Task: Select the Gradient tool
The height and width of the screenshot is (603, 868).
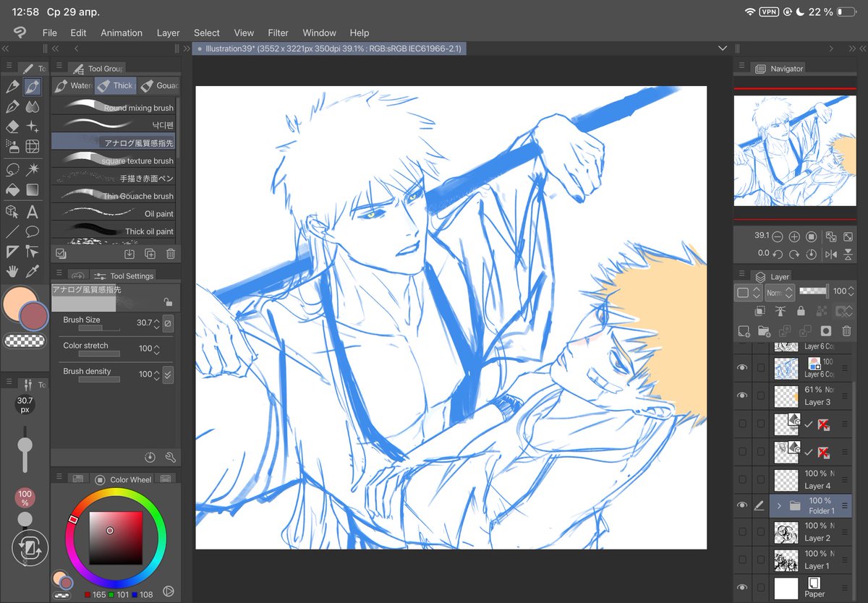Action: coord(33,190)
